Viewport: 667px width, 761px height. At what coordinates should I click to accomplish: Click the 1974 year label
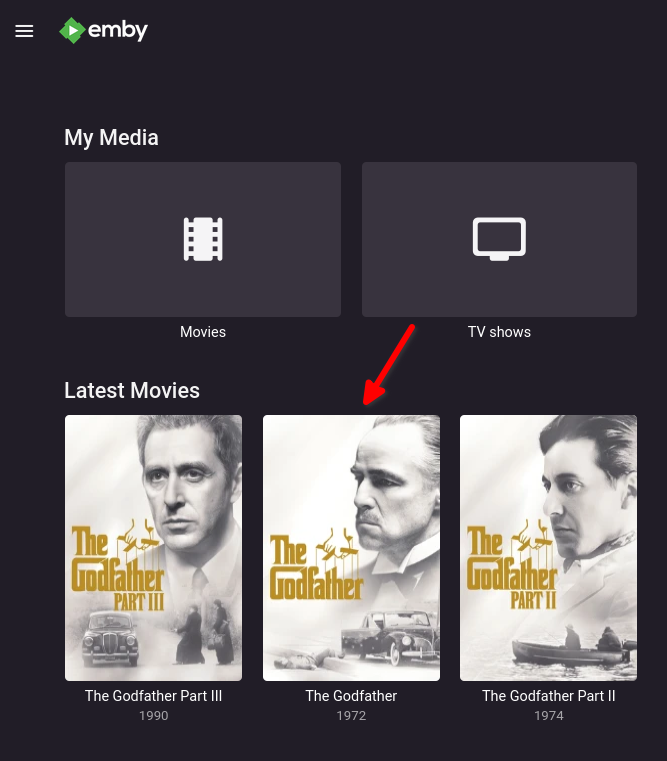549,716
